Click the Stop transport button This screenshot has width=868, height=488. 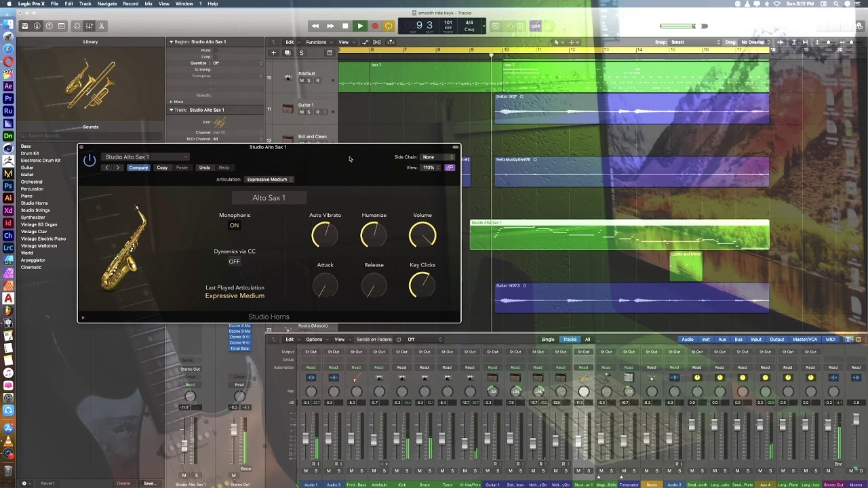[x=345, y=26]
